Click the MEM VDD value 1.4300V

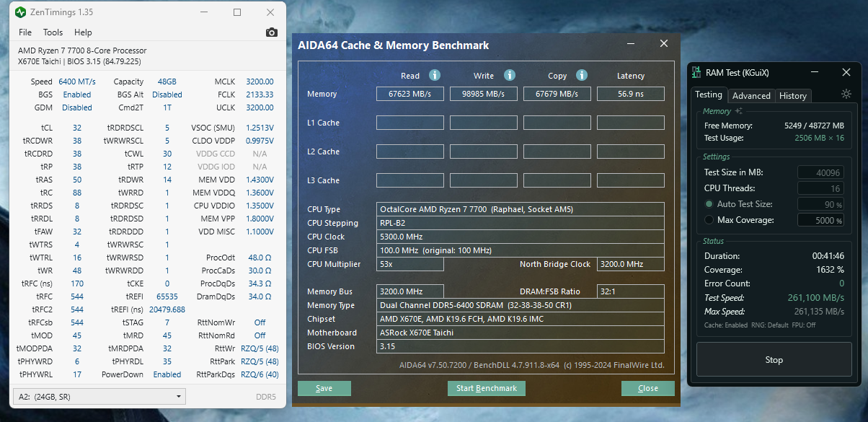pos(260,180)
